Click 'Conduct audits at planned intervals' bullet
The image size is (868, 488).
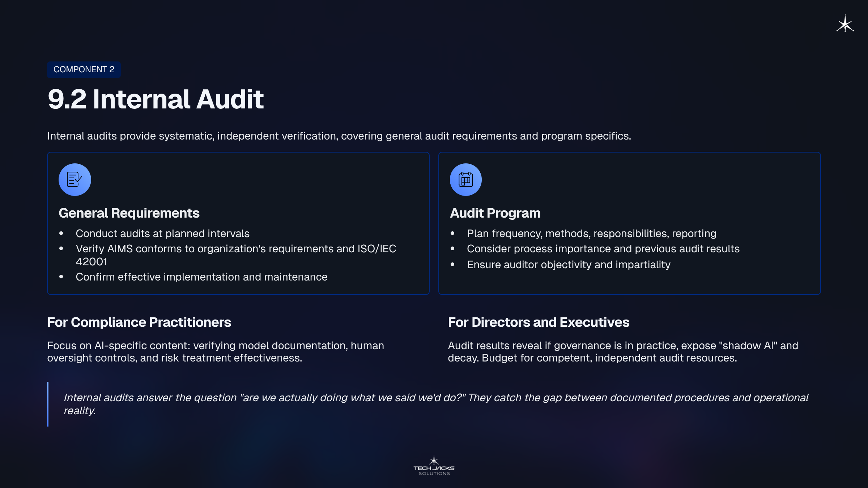tap(162, 234)
